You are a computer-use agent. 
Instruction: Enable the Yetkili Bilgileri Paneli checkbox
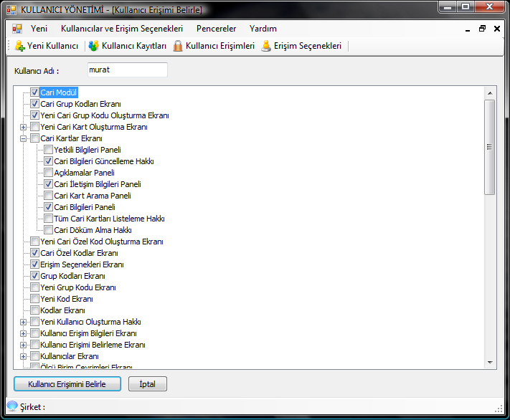pos(49,150)
